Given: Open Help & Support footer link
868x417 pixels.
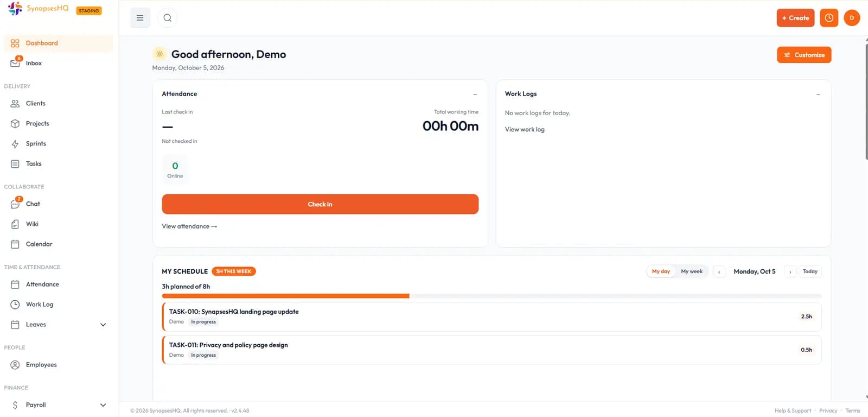Looking at the screenshot, I should (793, 411).
